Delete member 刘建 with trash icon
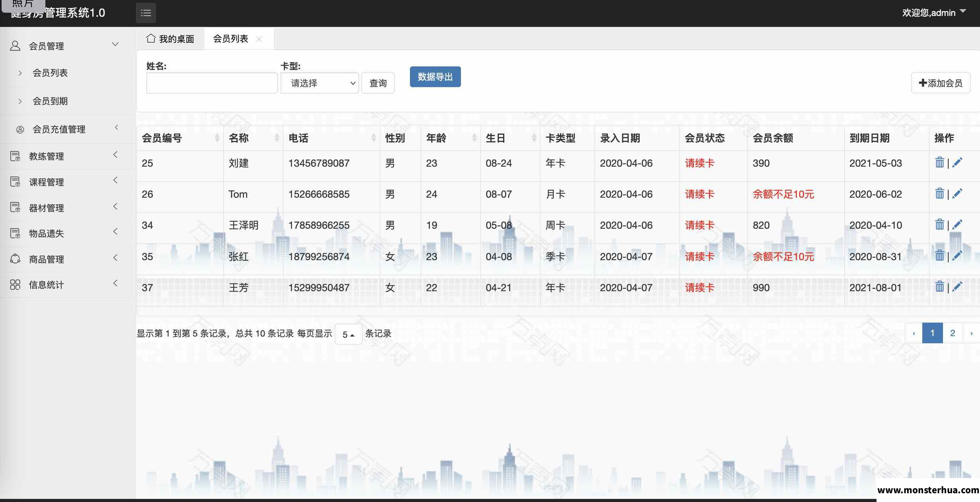 click(939, 162)
